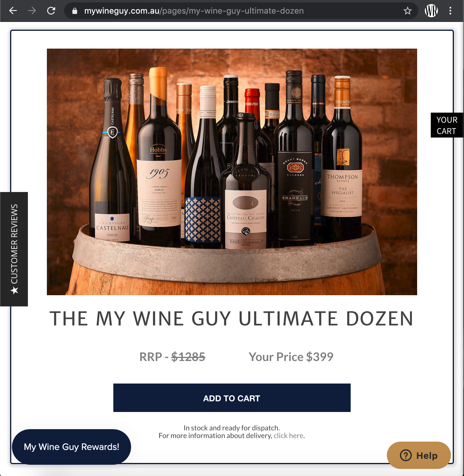Click the browser forward arrow
The width and height of the screenshot is (464, 476).
coord(32,11)
